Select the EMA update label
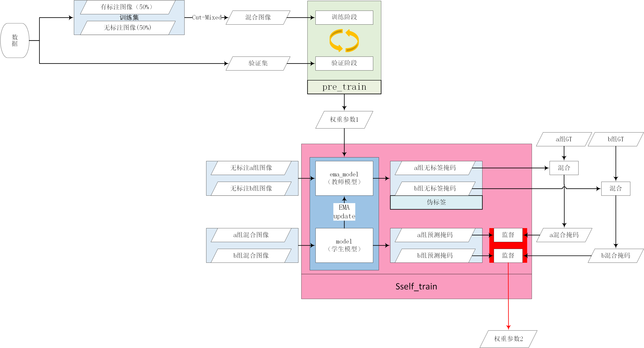Screen dimensions: 644x348 pyautogui.click(x=344, y=212)
